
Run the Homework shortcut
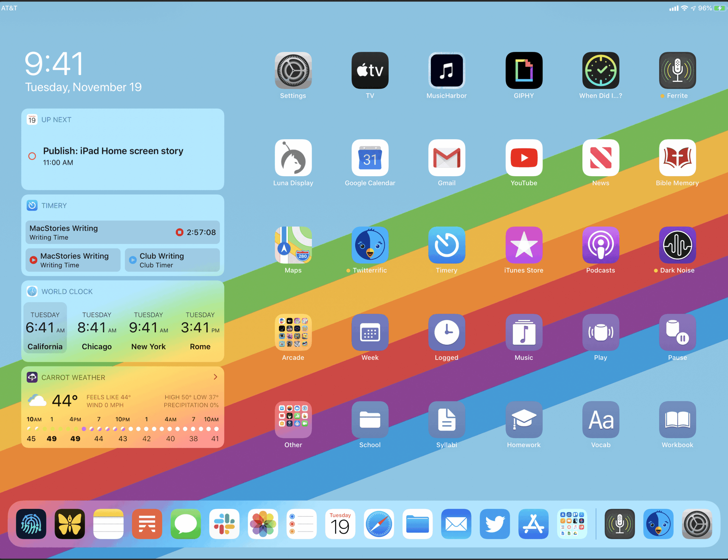click(x=524, y=419)
